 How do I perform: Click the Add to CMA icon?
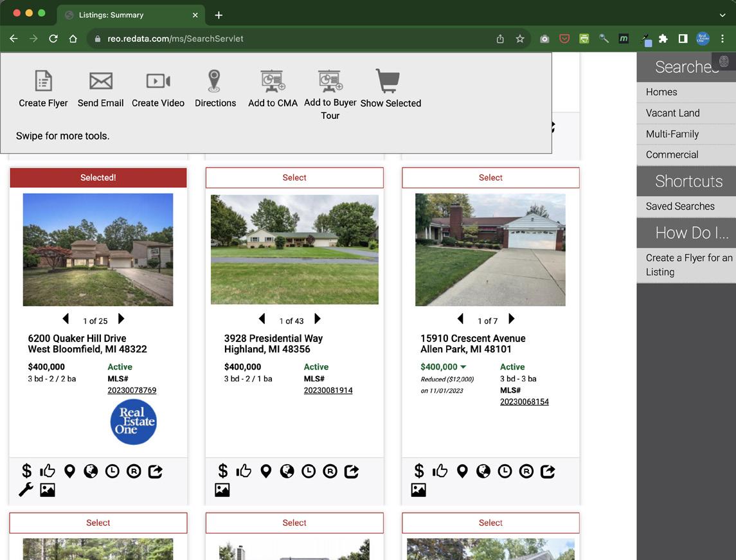click(273, 82)
